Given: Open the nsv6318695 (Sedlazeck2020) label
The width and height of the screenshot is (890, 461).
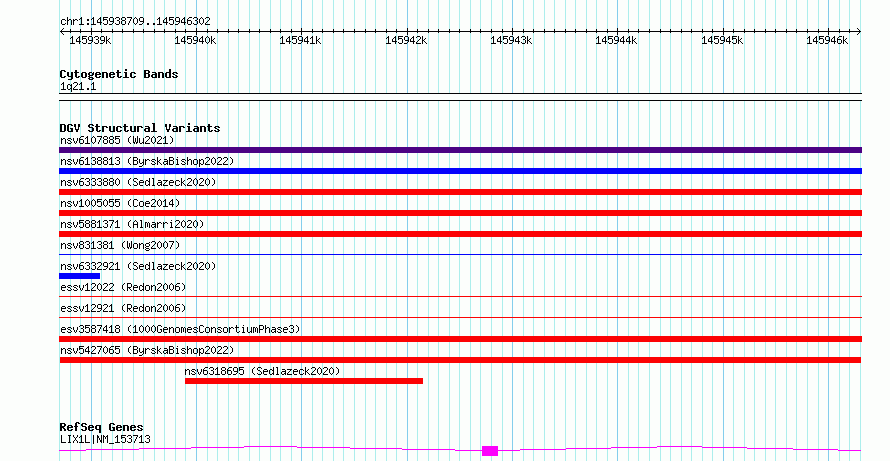Looking at the screenshot, I should pos(262,371).
